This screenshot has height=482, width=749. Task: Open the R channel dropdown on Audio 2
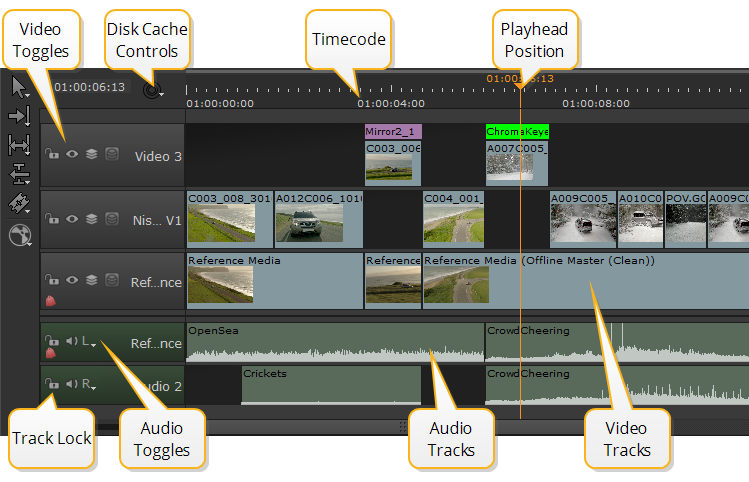coord(88,385)
